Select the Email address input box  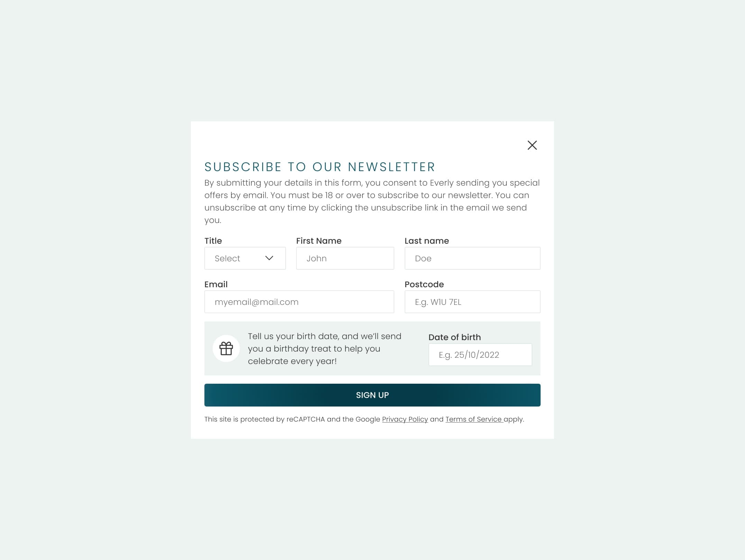pos(299,302)
